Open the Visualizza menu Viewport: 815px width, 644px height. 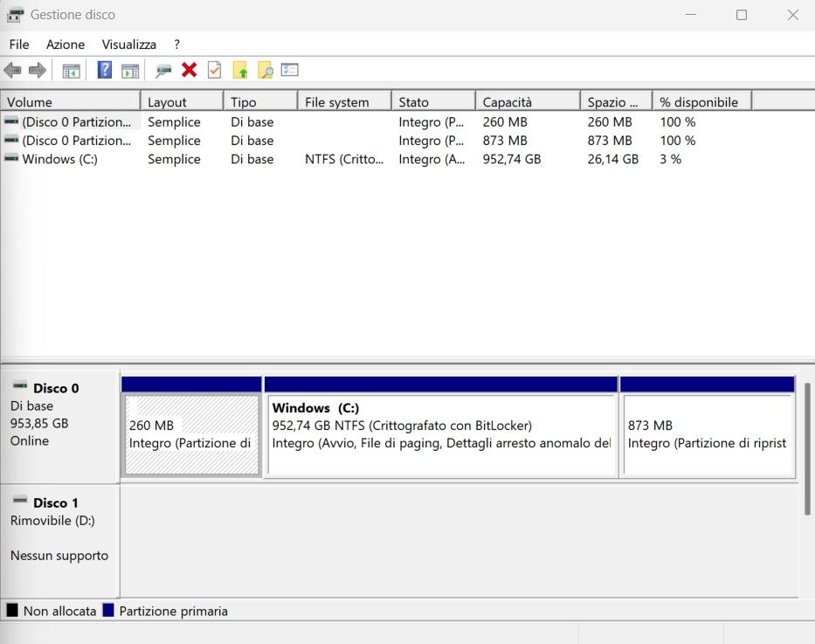click(x=129, y=45)
